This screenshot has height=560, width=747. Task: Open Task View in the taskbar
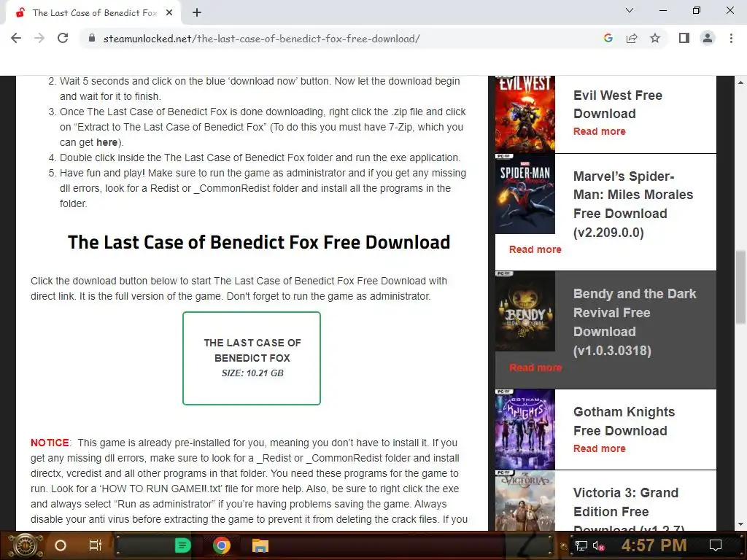96,545
